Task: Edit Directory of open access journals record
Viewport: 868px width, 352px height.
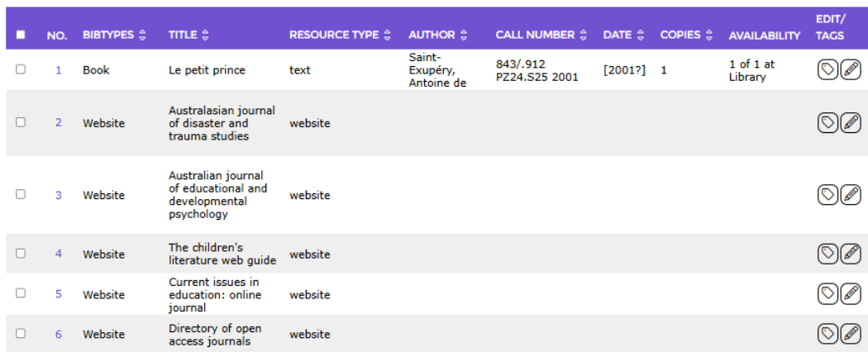Action: coord(851,334)
